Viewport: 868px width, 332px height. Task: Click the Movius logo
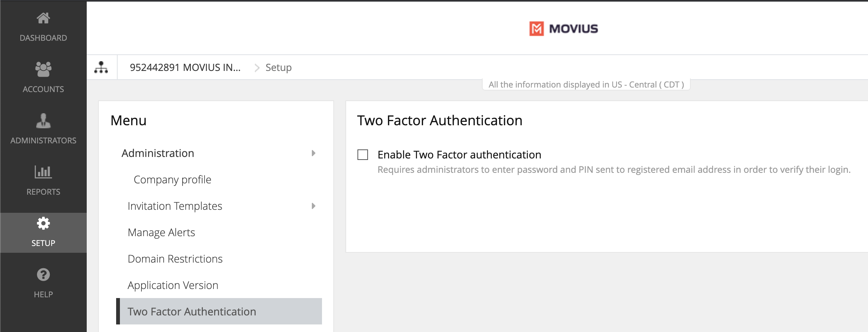point(564,29)
